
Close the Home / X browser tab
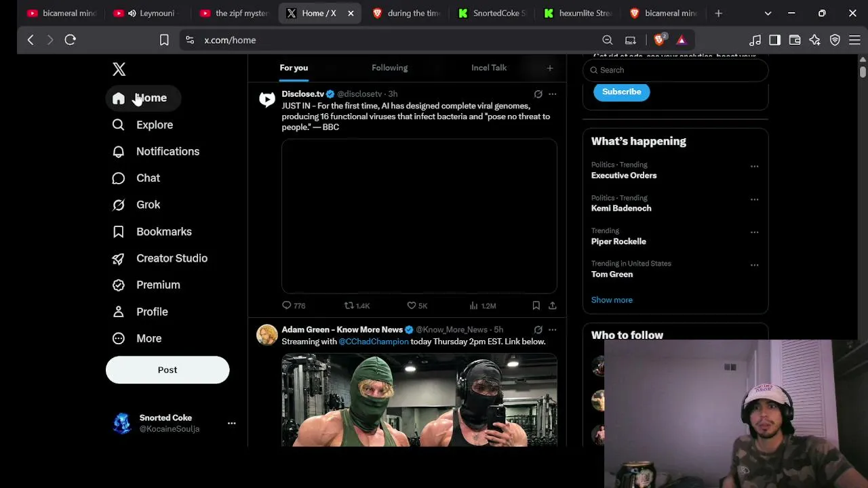click(x=351, y=14)
